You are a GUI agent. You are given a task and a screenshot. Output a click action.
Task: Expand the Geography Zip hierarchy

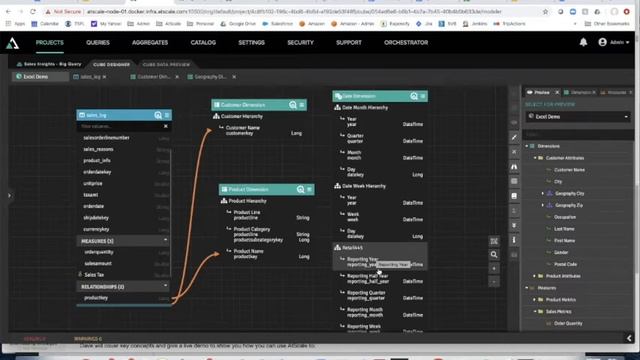(542, 205)
